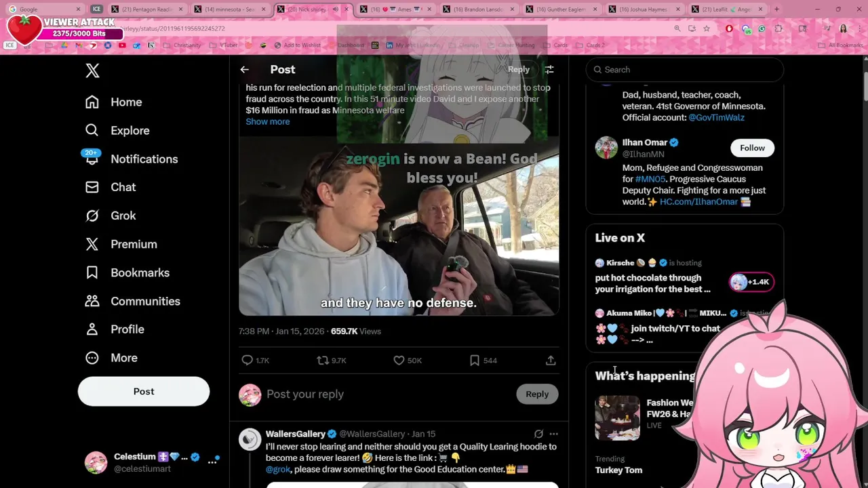Click Show more on the post text

(x=267, y=122)
